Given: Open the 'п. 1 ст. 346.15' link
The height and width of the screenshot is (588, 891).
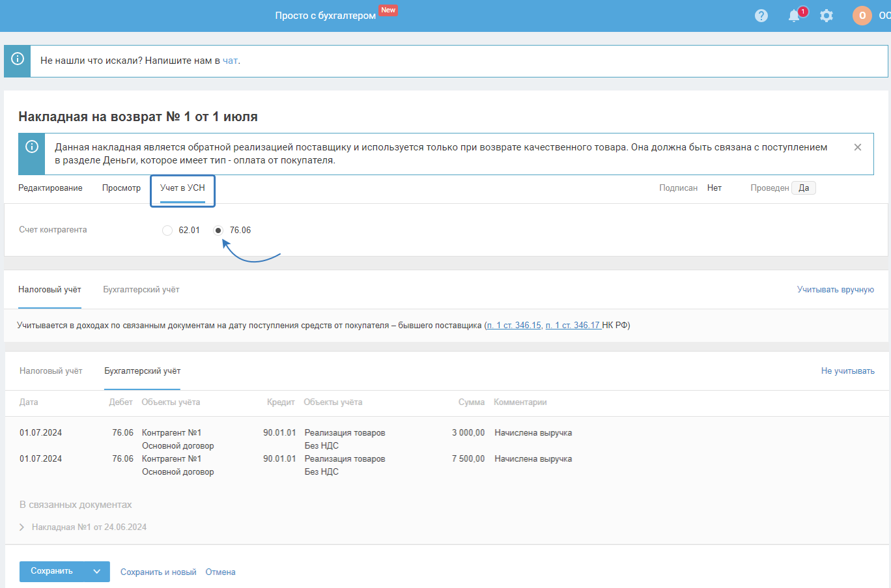Looking at the screenshot, I should click(x=515, y=326).
